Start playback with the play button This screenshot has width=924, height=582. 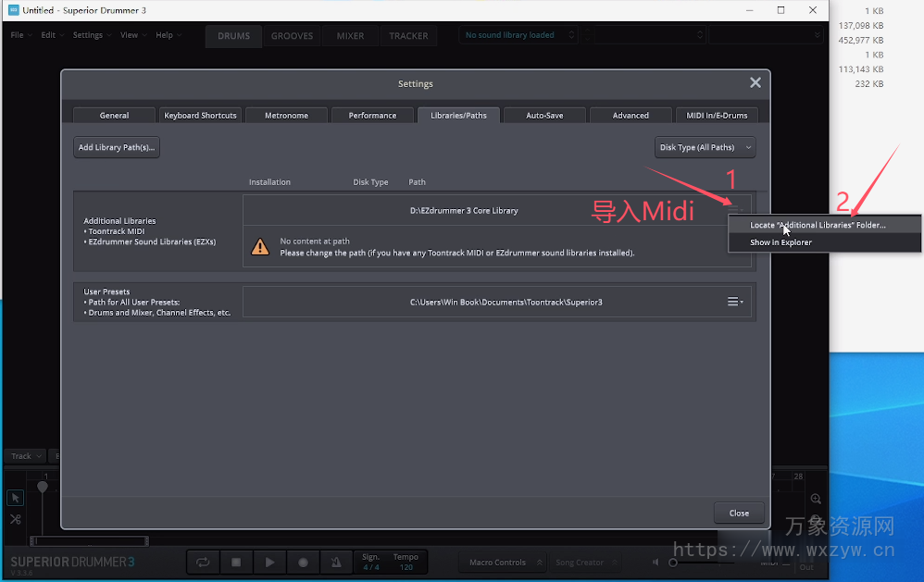click(x=269, y=562)
